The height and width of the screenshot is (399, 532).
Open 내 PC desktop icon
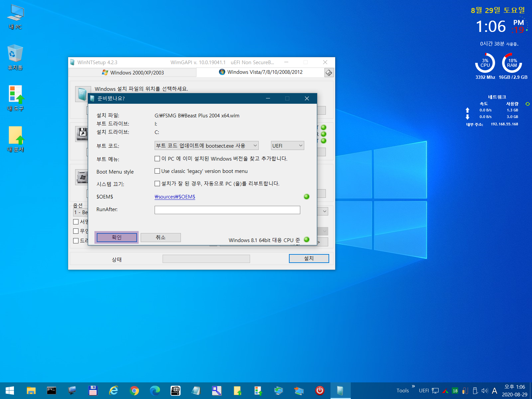15,17
